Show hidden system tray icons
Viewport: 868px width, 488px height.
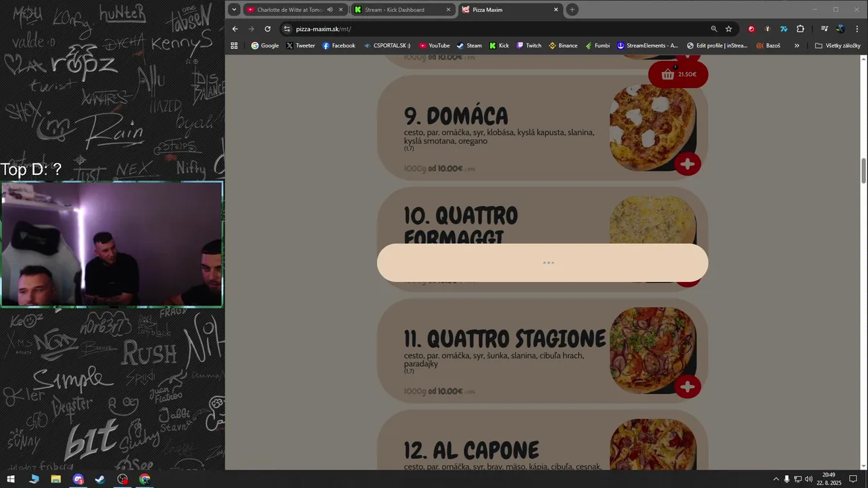coord(776,479)
